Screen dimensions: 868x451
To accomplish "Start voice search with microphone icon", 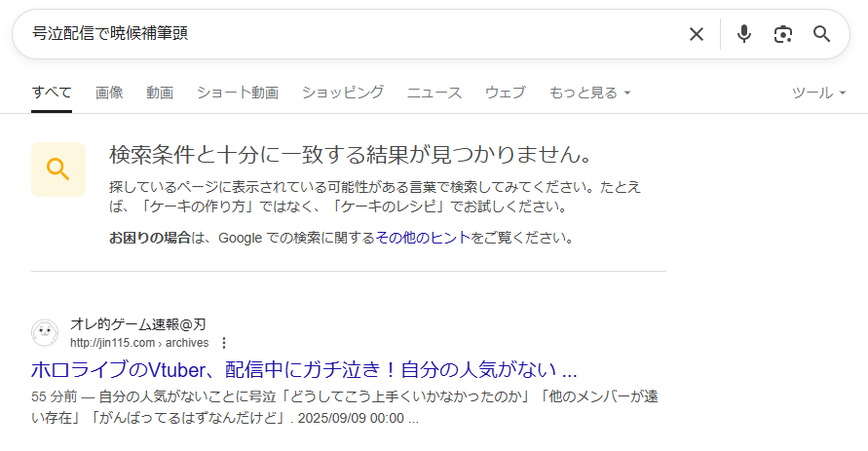I will click(x=744, y=34).
